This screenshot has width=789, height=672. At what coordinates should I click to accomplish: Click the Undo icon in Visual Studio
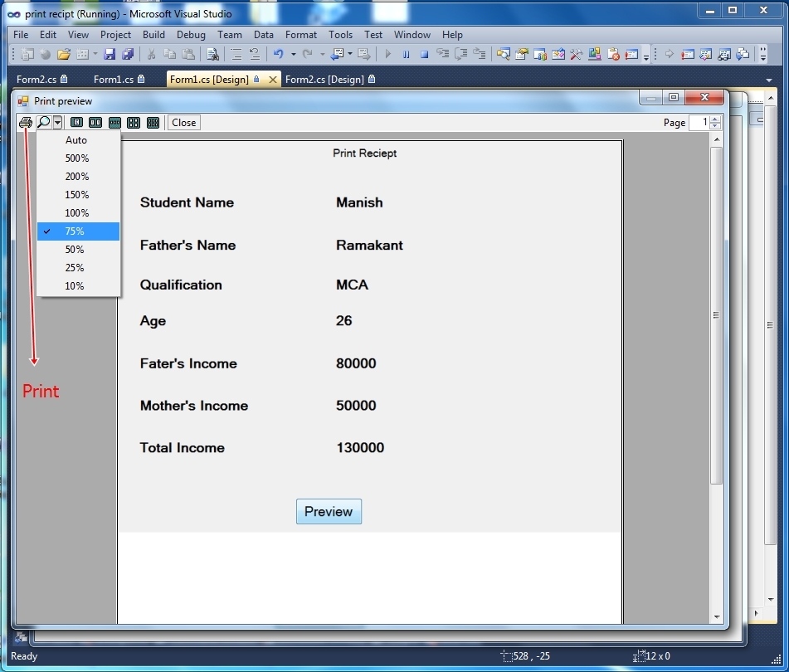point(278,54)
